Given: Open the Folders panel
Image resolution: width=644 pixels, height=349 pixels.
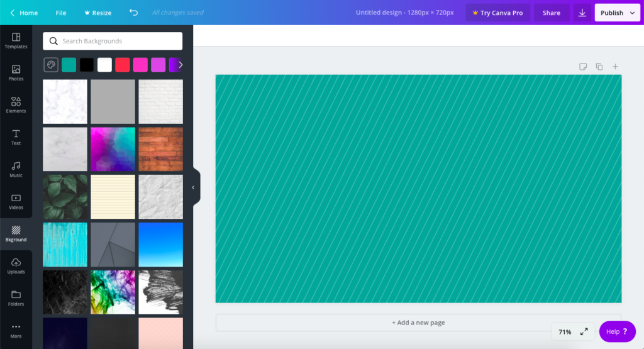Looking at the screenshot, I should coord(16,298).
